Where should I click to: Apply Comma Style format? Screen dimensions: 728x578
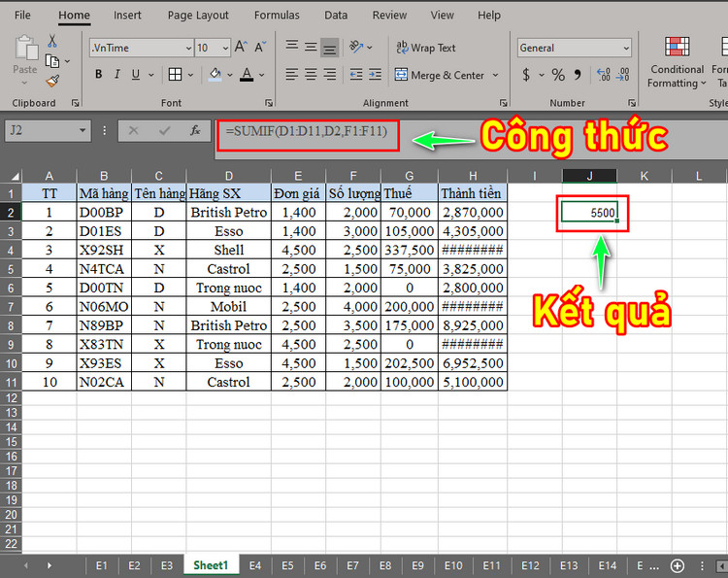578,75
